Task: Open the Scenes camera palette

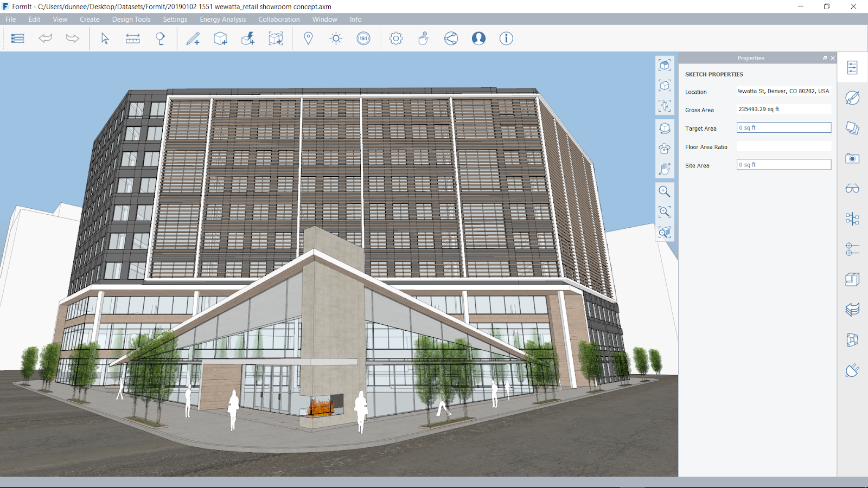Action: click(852, 158)
